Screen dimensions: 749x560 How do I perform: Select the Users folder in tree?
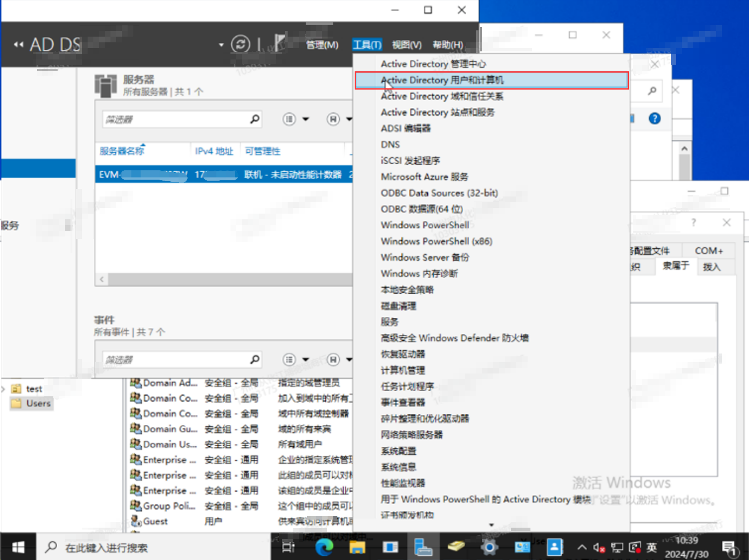coord(38,403)
